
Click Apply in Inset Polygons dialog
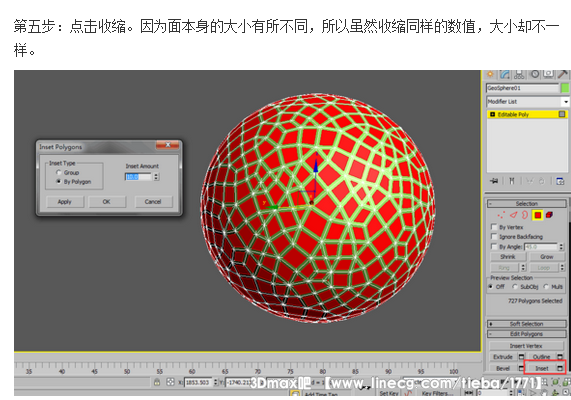65,201
